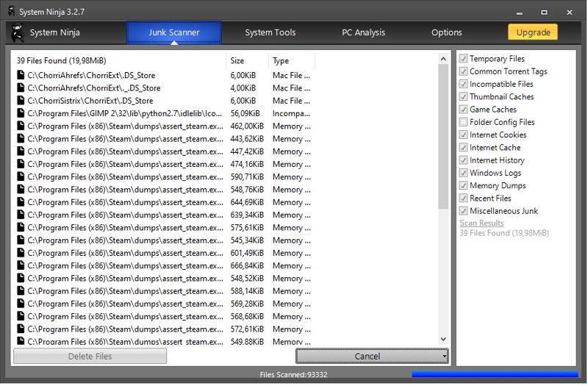The width and height of the screenshot is (588, 386).
Task: Click the file icon of the 666,84KiB Steam dump
Action: (21, 265)
